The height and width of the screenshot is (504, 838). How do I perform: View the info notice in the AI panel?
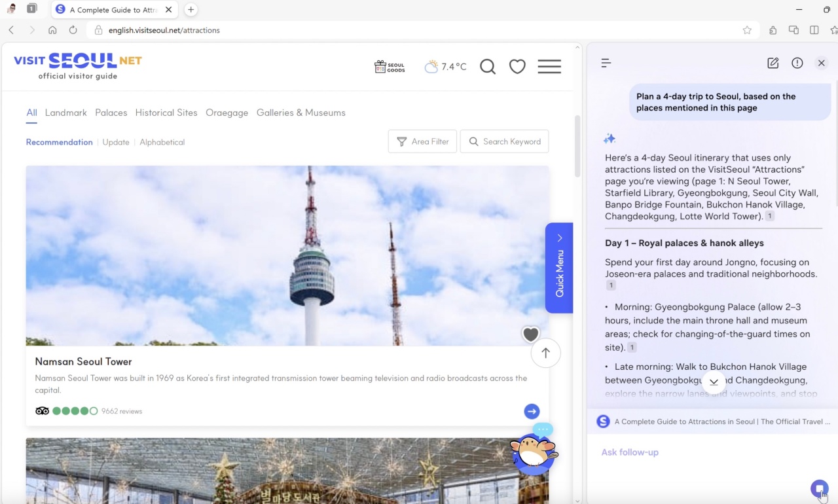coord(797,63)
